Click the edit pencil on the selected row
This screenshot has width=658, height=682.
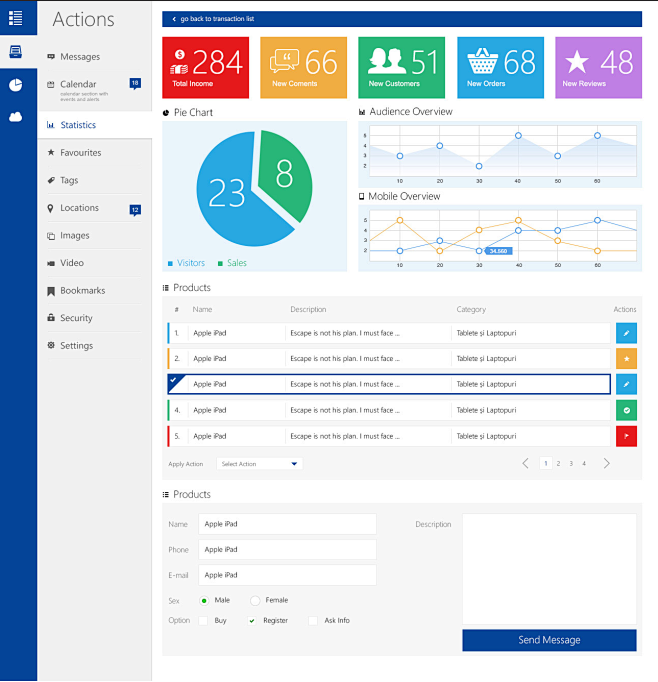coord(626,384)
